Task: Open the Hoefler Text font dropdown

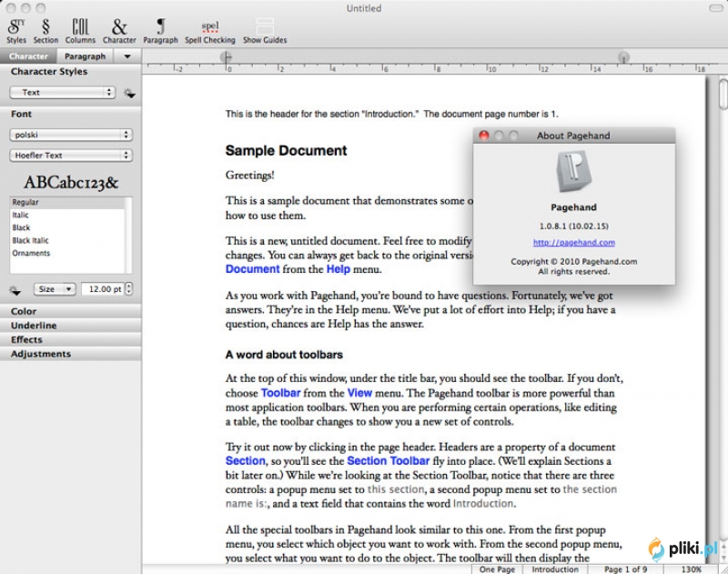Action: point(71,156)
